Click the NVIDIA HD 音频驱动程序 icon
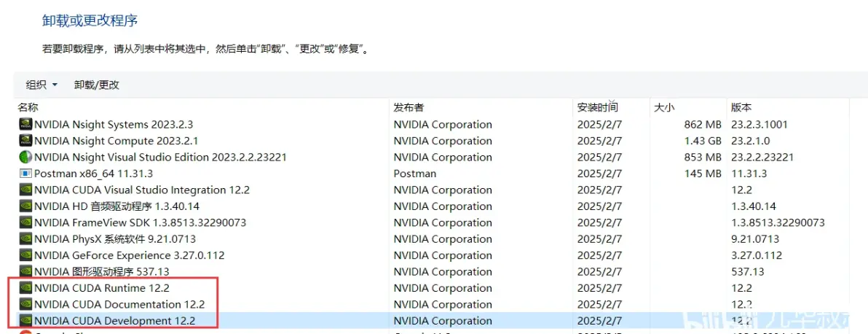The width and height of the screenshot is (868, 334). (x=25, y=206)
